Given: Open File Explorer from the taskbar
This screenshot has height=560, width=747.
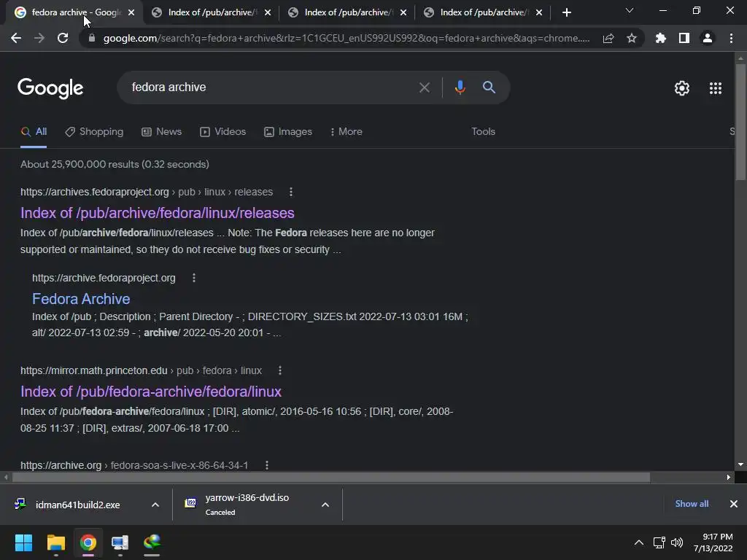Looking at the screenshot, I should coord(55,542).
